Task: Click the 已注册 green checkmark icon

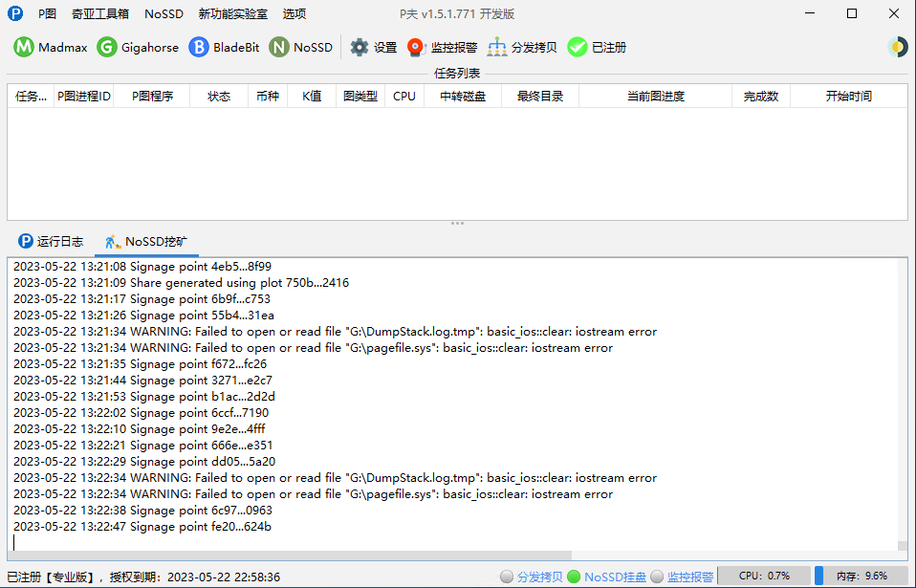Action: [x=578, y=47]
